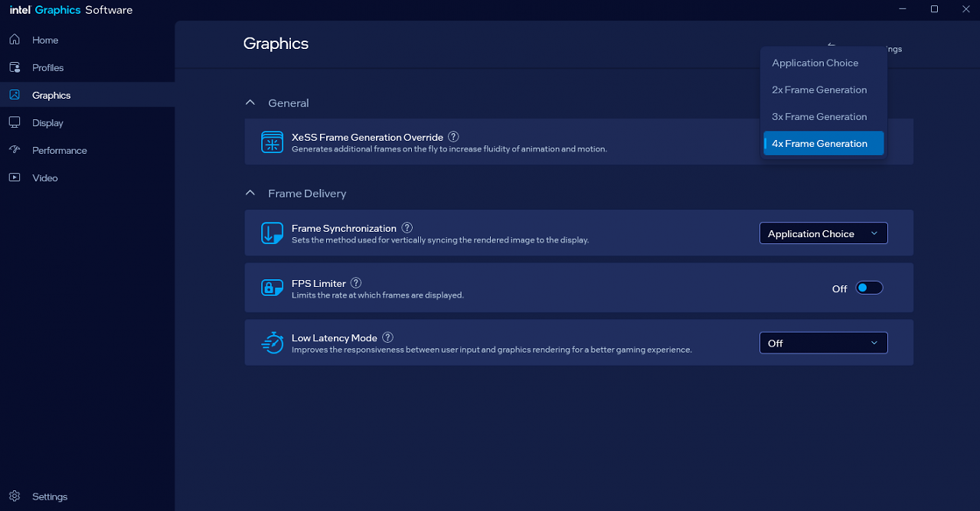Close the Intel Graphics Software window
The height and width of the screenshot is (511, 980).
click(965, 9)
